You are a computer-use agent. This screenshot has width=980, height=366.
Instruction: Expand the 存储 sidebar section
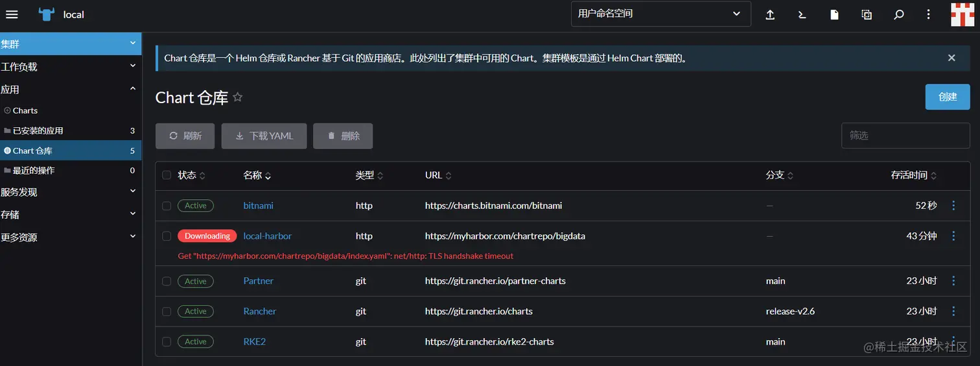pyautogui.click(x=71, y=214)
